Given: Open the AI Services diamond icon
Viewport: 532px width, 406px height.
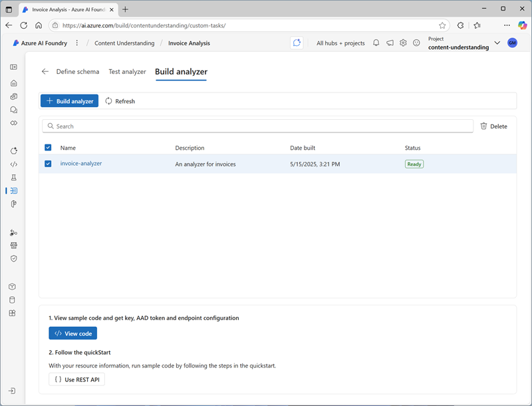Looking at the screenshot, I should pyautogui.click(x=13, y=123).
